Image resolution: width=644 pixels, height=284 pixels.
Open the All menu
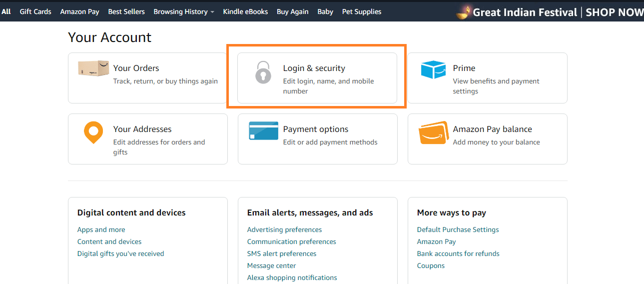click(6, 11)
